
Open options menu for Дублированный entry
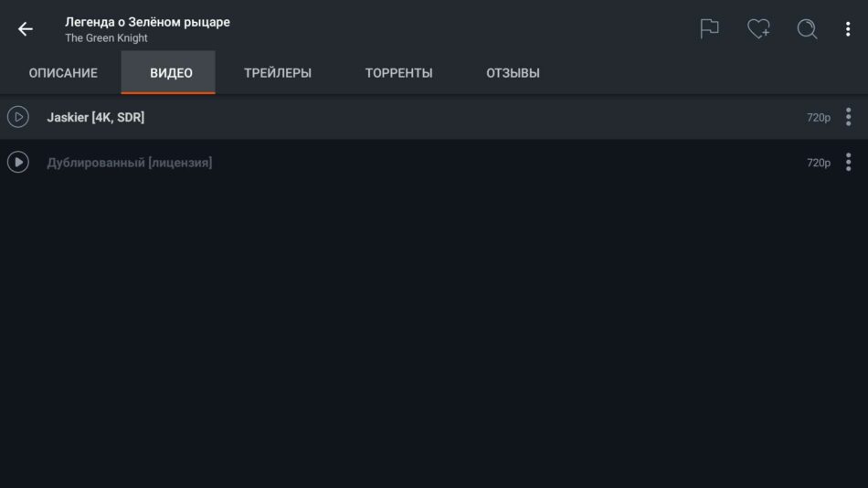pos(848,163)
